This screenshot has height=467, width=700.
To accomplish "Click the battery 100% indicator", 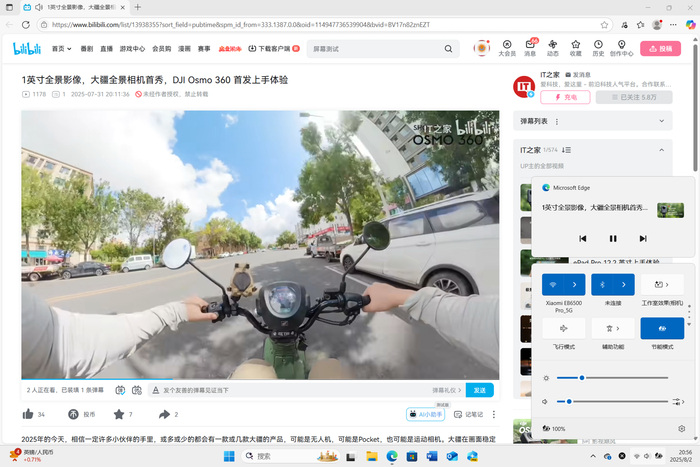I will point(554,429).
